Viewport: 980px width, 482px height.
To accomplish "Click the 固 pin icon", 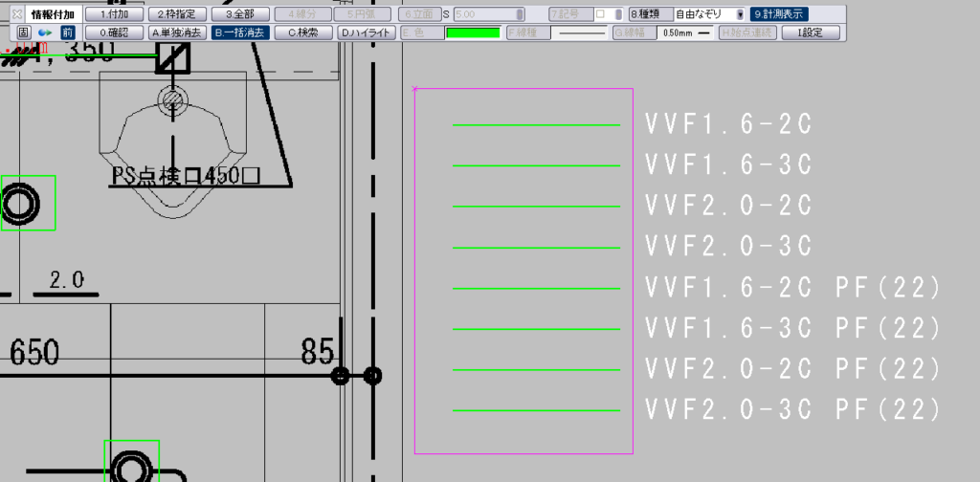I will pos(24,33).
